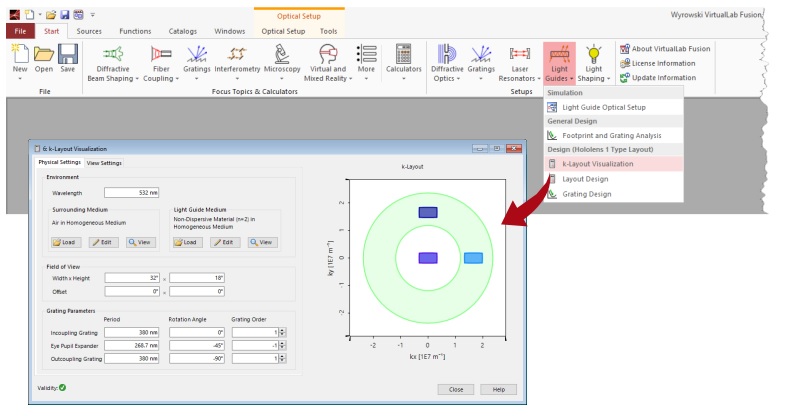Click the Help button in dialog
Viewport: 786px width, 416px height.
pyautogui.click(x=498, y=389)
